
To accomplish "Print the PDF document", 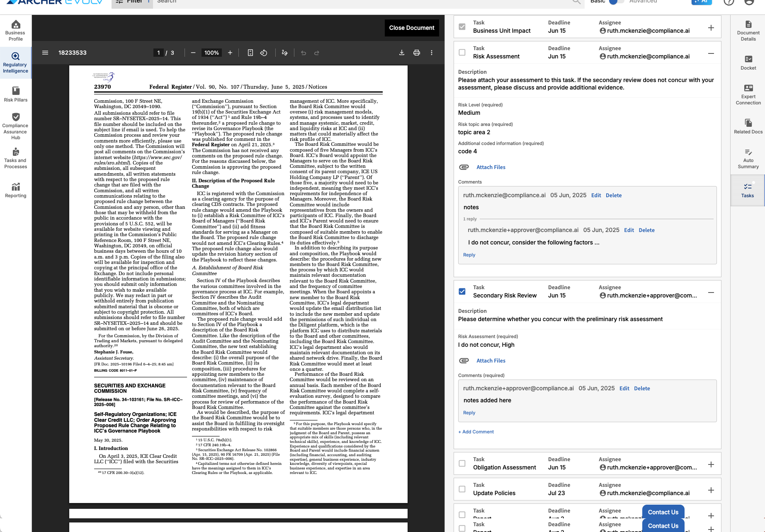I will pyautogui.click(x=417, y=53).
